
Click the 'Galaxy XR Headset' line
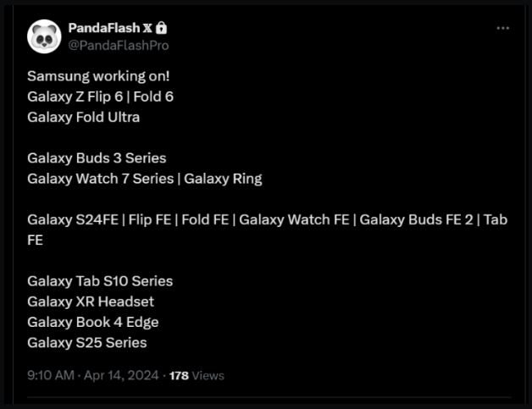click(x=91, y=301)
